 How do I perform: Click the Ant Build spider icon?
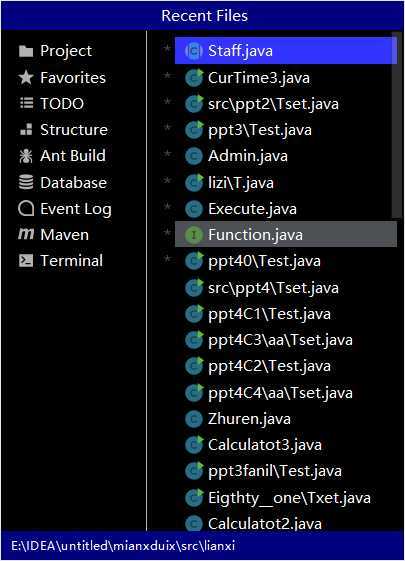coord(26,156)
